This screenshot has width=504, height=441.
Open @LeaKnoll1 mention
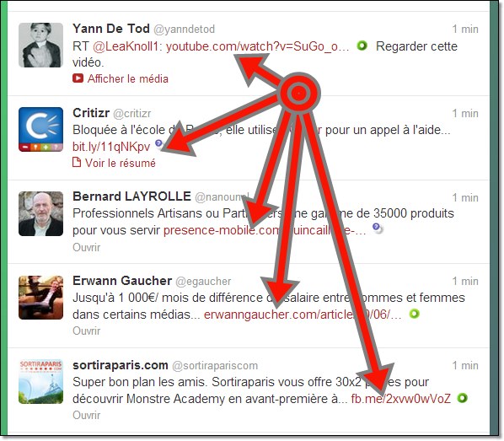(126, 46)
